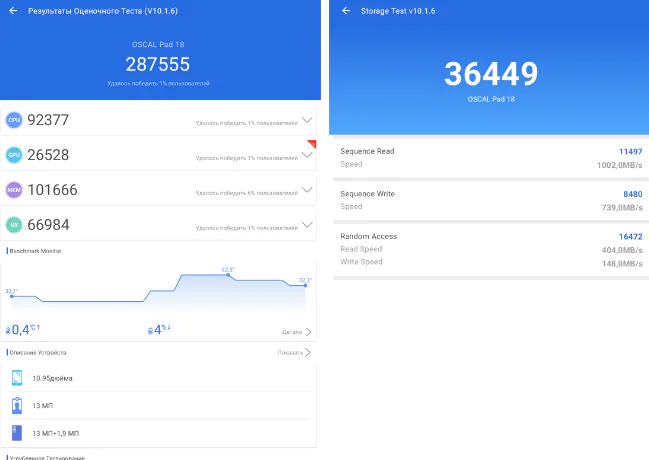Screen dimensions: 649x460
Task: Click the Random Access score 16472
Action: [x=630, y=237]
